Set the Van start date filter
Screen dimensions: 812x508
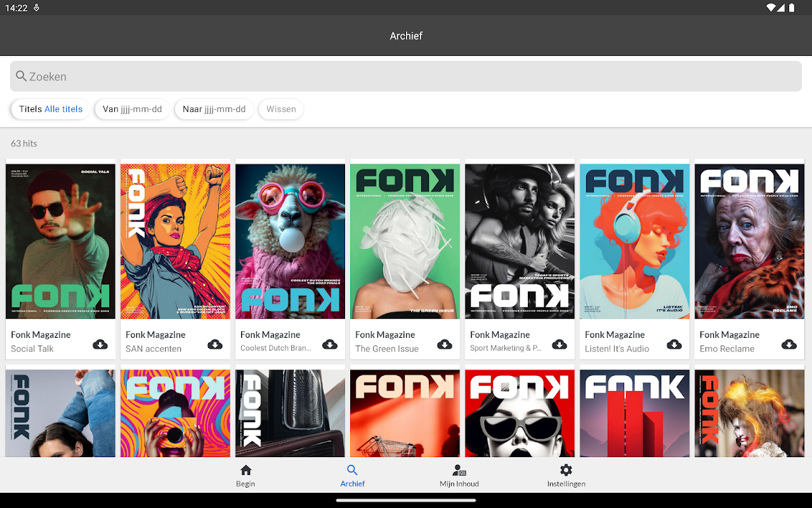[133, 109]
